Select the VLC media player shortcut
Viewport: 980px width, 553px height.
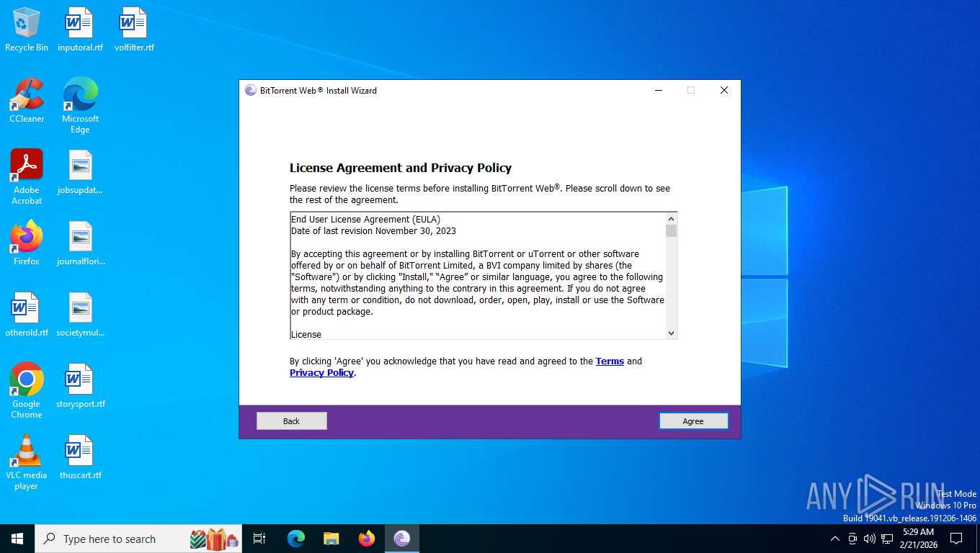coord(27,462)
